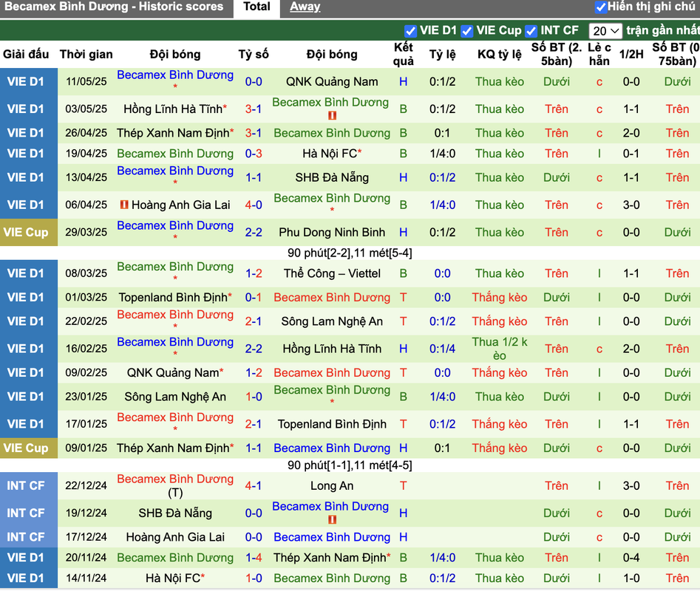Click Topenland Bình Định in 17/01/25 row
Screen dimensions: 700x591
(332, 424)
